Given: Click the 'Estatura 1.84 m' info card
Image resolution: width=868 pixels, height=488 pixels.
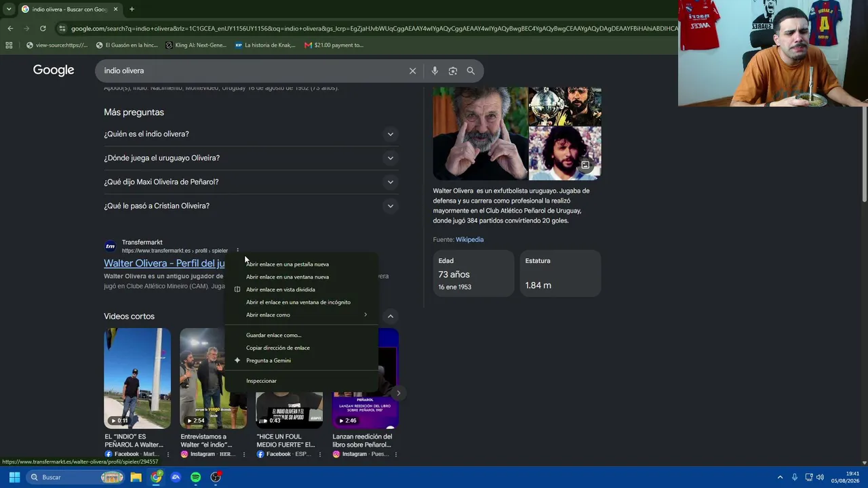Looking at the screenshot, I should (560, 273).
